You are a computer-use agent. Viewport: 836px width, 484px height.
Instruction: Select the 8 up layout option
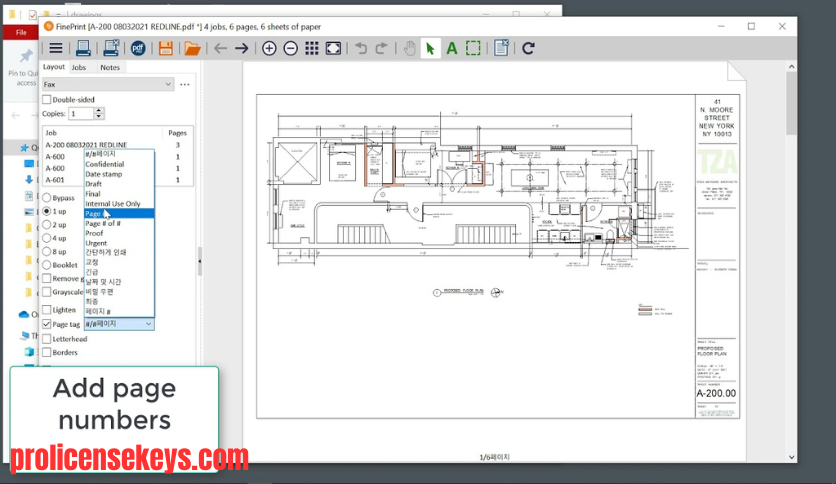tap(47, 251)
